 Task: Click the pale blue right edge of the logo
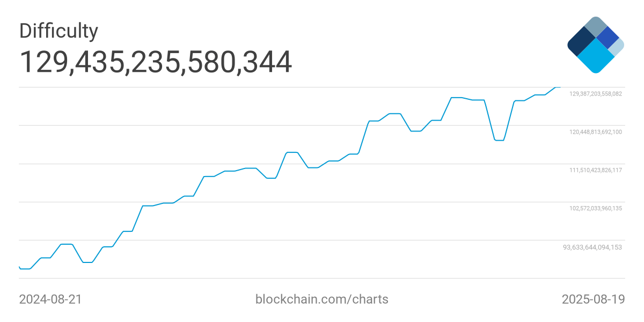pos(617,47)
